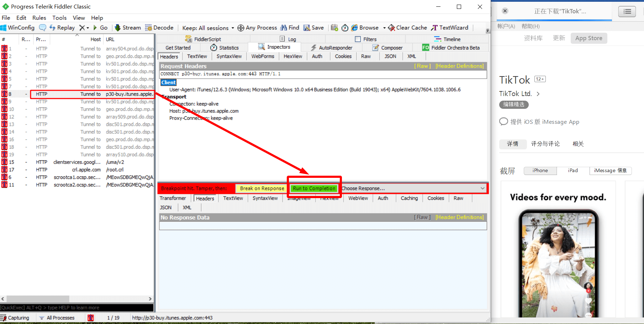
Task: Click Break on Response button
Action: [x=262, y=188]
